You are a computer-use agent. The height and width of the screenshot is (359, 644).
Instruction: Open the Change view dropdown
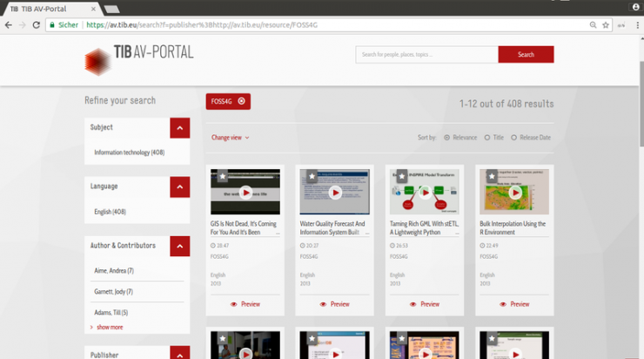tap(231, 138)
